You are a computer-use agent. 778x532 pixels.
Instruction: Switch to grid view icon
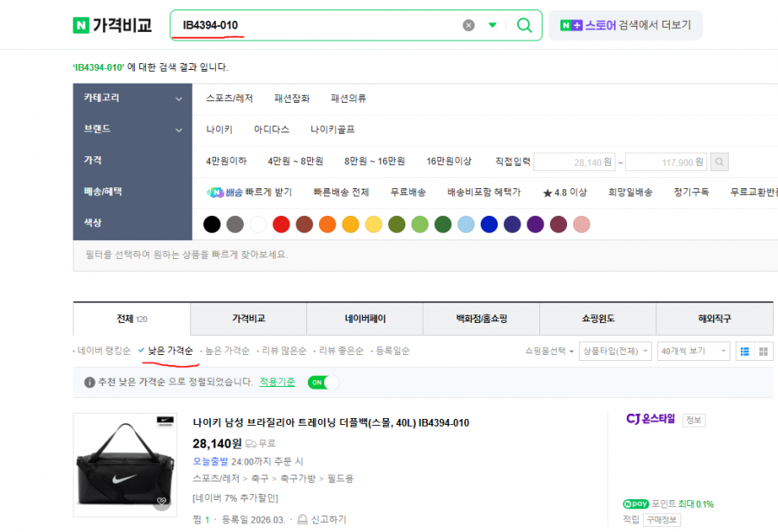[x=763, y=351]
